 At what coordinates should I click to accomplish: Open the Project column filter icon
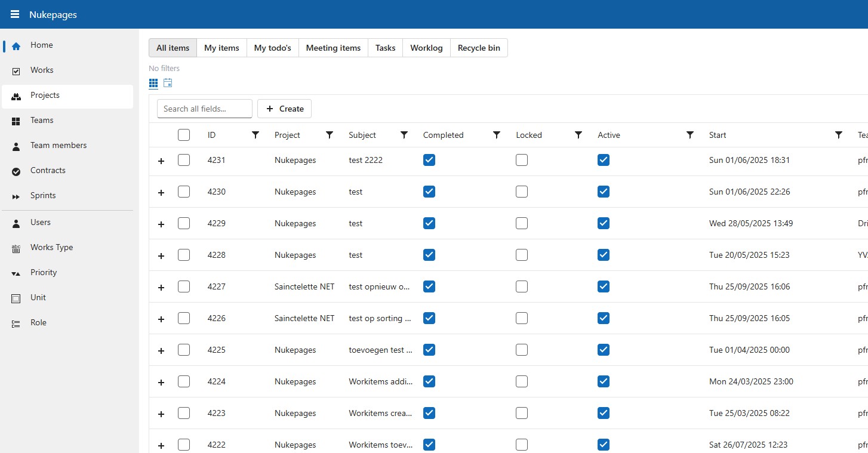click(x=330, y=135)
